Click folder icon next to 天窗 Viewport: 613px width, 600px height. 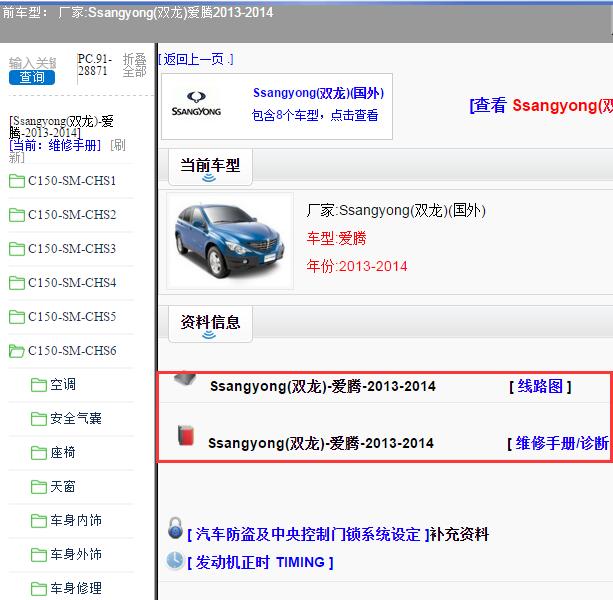click(39, 487)
